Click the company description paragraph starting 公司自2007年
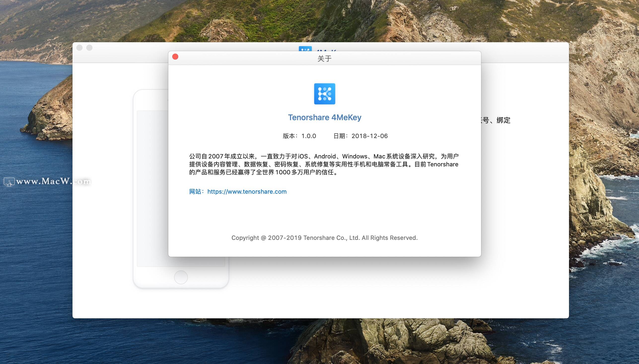 pos(324,164)
